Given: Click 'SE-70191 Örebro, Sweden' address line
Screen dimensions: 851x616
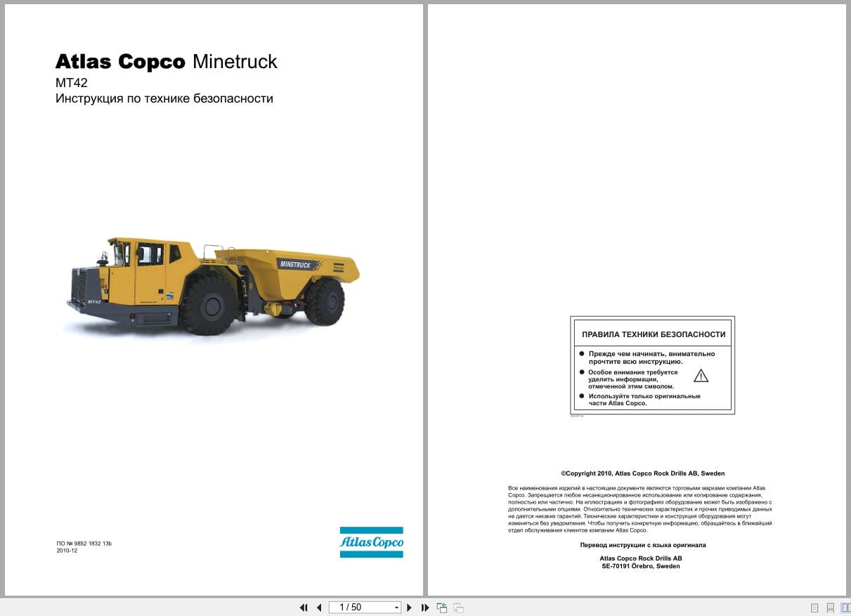Looking at the screenshot, I should click(641, 566).
